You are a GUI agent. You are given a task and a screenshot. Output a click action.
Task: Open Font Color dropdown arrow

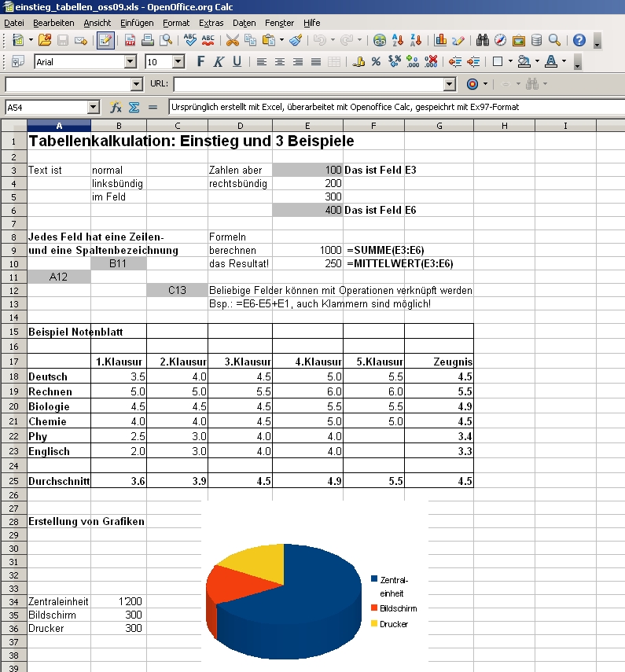coord(564,61)
